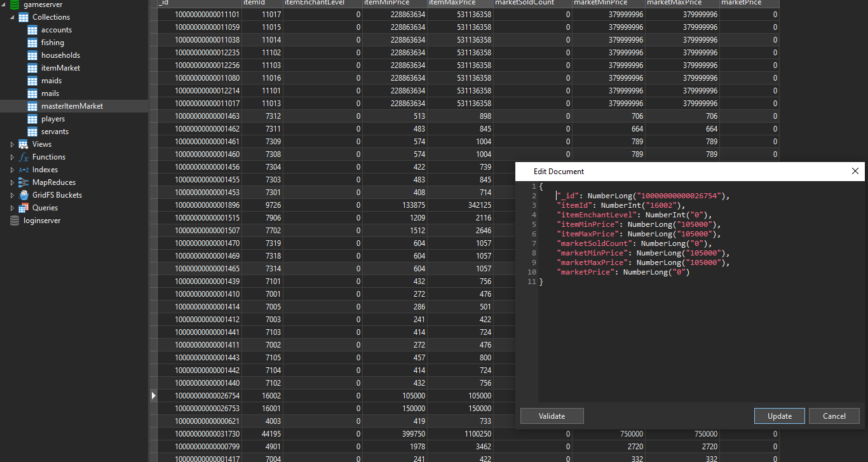Click the marketSoldCount column header
868x462 pixels.
[532, 3]
